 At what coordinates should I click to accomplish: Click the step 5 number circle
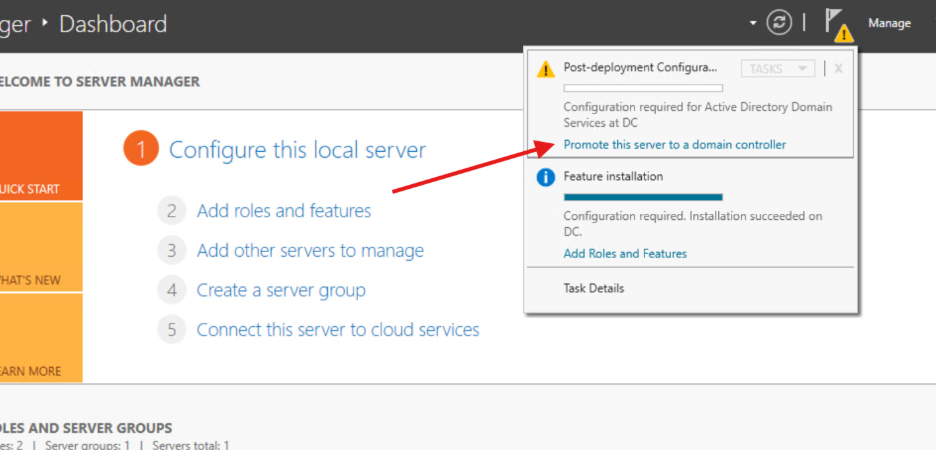(x=172, y=330)
